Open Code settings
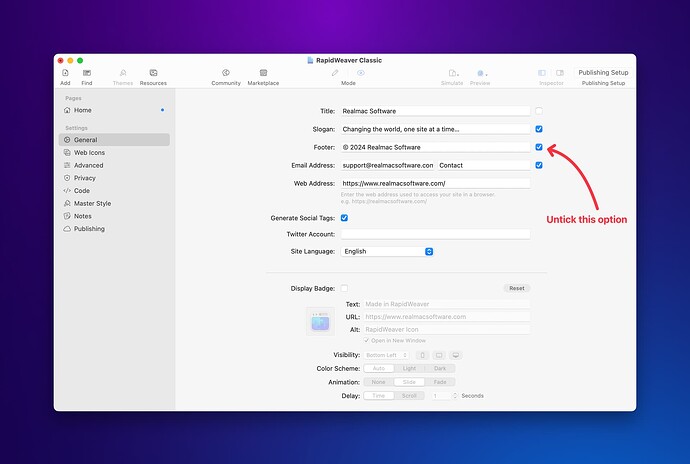The image size is (690, 464). click(x=114, y=191)
